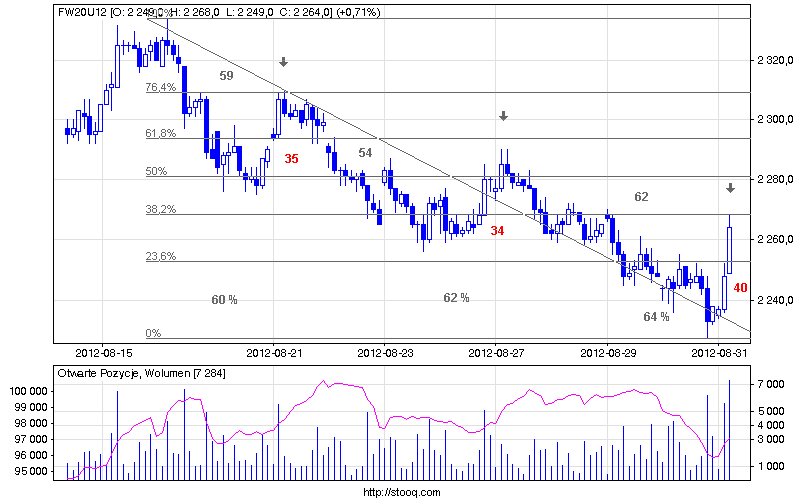
Task: Click the 95 000 open interest axis value
Action: pos(31,471)
